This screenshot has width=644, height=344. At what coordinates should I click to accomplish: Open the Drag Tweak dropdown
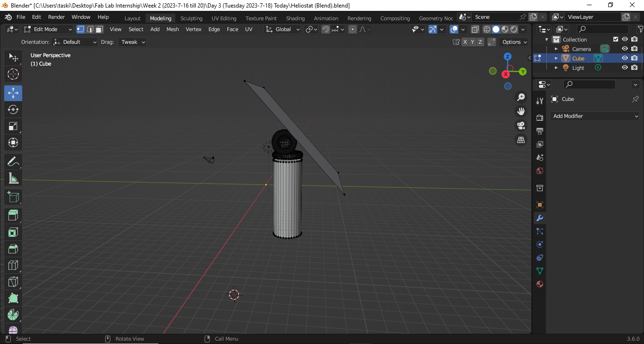(132, 42)
